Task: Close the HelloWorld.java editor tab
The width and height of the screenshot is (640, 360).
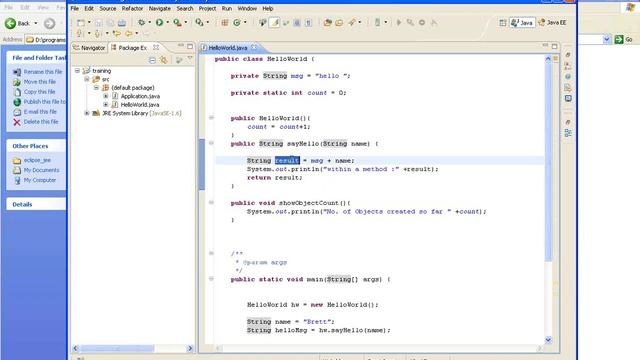Action: [x=254, y=48]
